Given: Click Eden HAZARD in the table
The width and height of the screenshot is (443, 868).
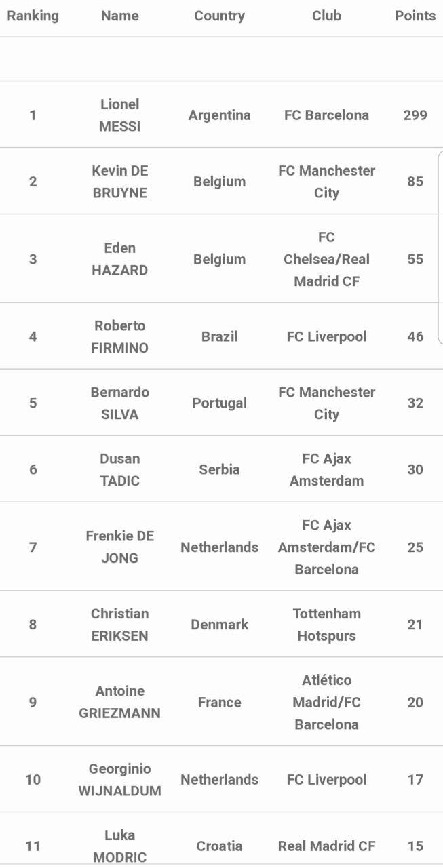Looking at the screenshot, I should [x=119, y=259].
